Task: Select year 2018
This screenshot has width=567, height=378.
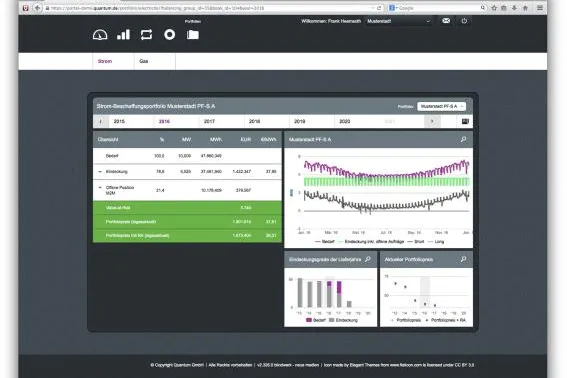Action: [x=255, y=121]
